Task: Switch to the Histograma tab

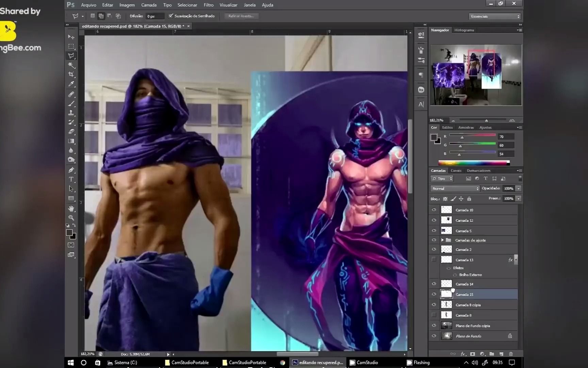Action: tap(464, 30)
